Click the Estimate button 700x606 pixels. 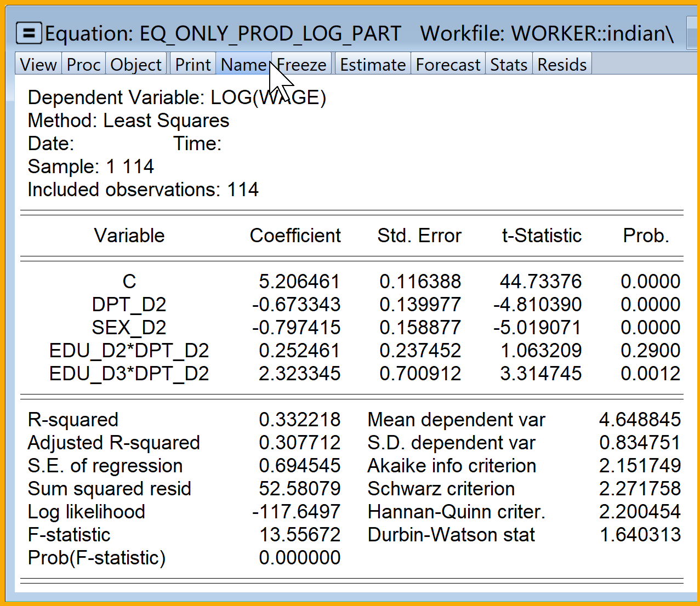coord(373,65)
